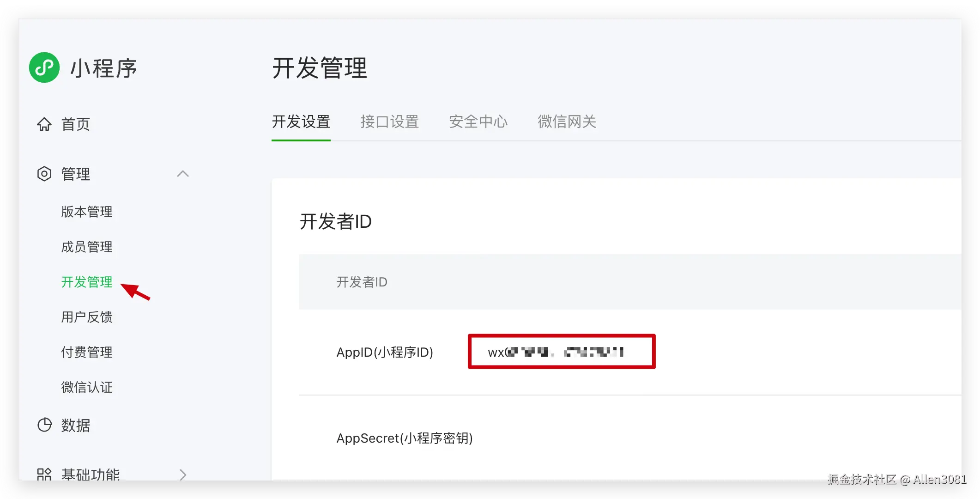
Task: Select the 开发设置 tab
Action: [x=301, y=122]
